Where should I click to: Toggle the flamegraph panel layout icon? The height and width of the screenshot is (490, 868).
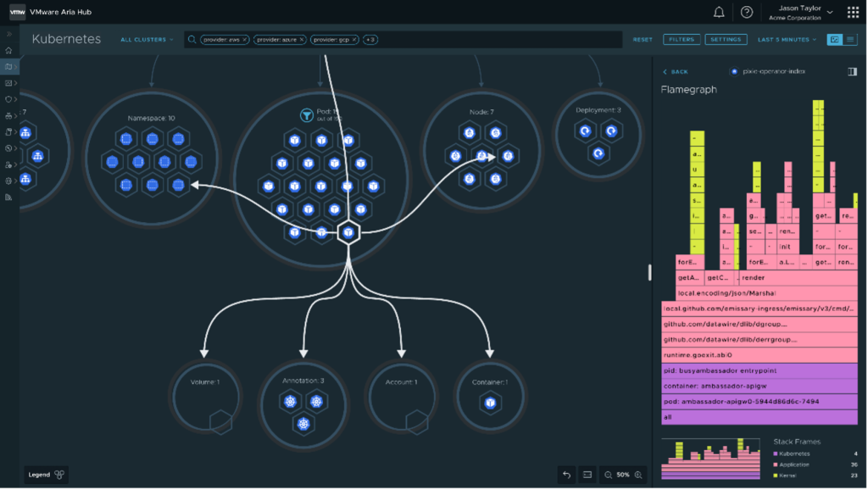click(x=852, y=72)
